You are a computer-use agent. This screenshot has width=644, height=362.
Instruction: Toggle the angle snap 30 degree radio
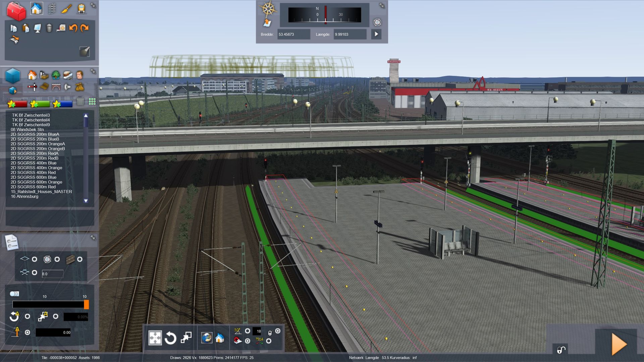[x=248, y=331]
